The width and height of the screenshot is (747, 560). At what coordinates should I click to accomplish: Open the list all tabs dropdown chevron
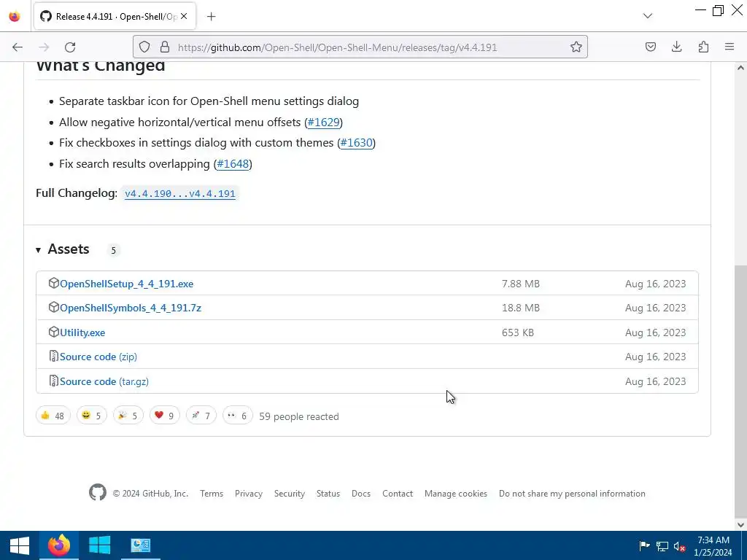pyautogui.click(x=648, y=16)
